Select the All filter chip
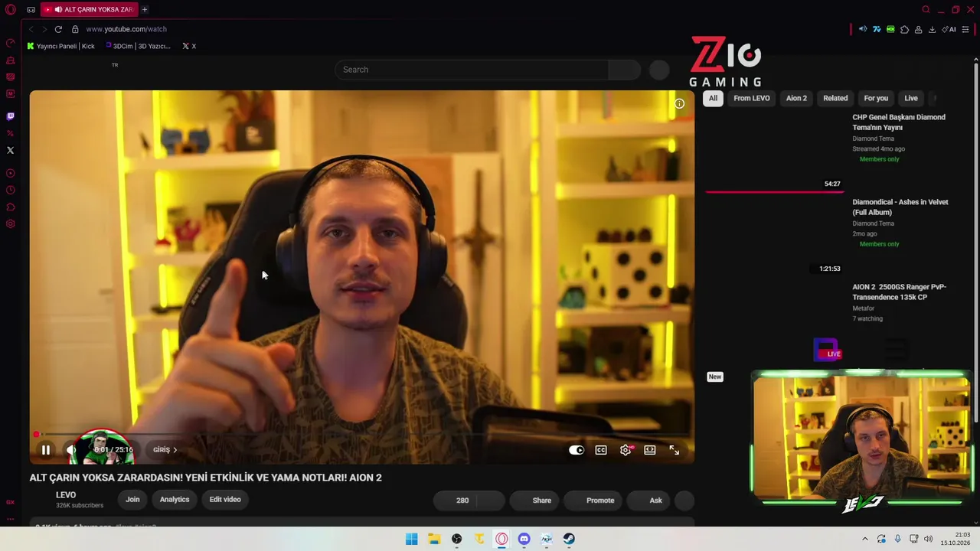The image size is (980, 551). (x=713, y=98)
